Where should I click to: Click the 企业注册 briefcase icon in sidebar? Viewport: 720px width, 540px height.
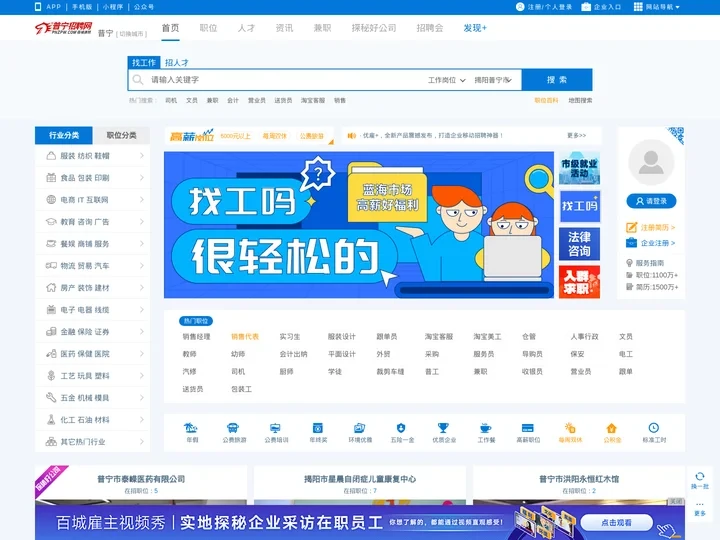[631, 243]
